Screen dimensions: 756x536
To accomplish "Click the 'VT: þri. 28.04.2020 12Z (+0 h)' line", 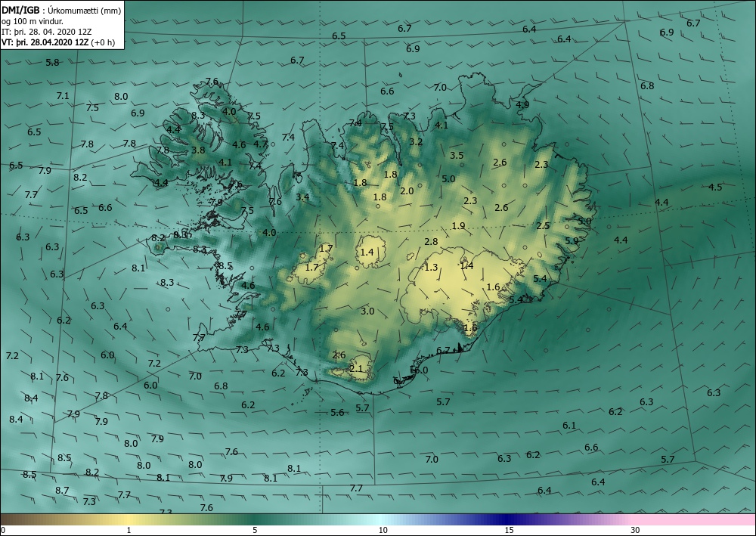I will point(58,42).
